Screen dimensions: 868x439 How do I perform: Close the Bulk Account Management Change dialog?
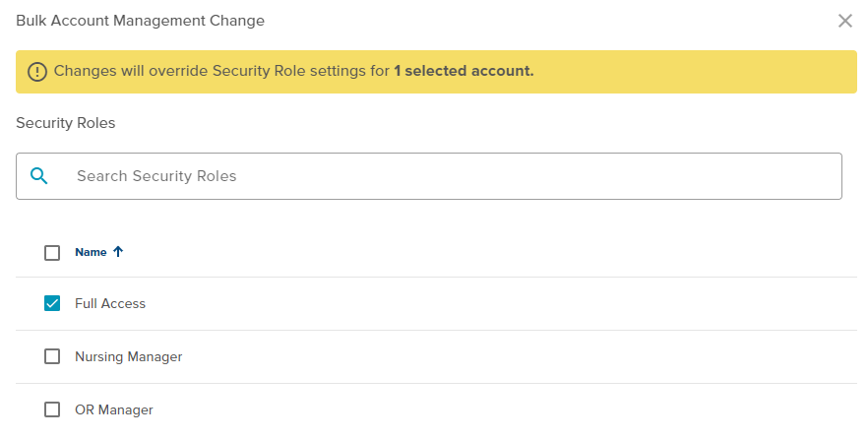(x=844, y=21)
